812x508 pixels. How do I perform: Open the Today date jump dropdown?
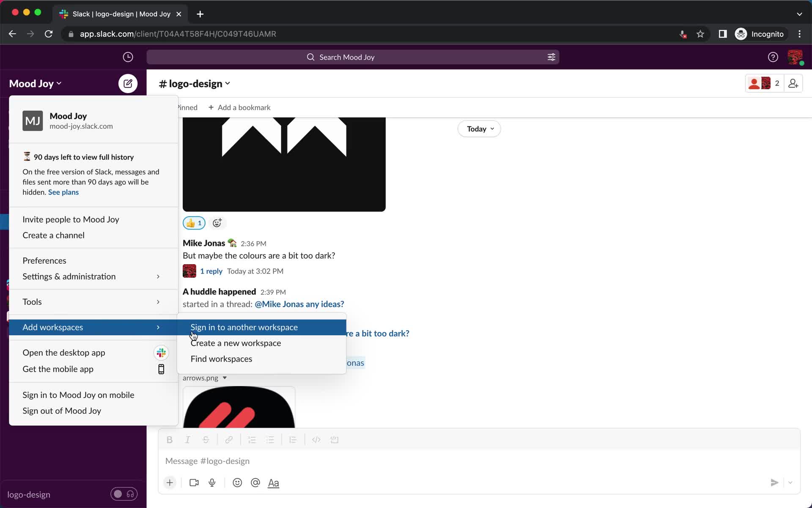479,129
